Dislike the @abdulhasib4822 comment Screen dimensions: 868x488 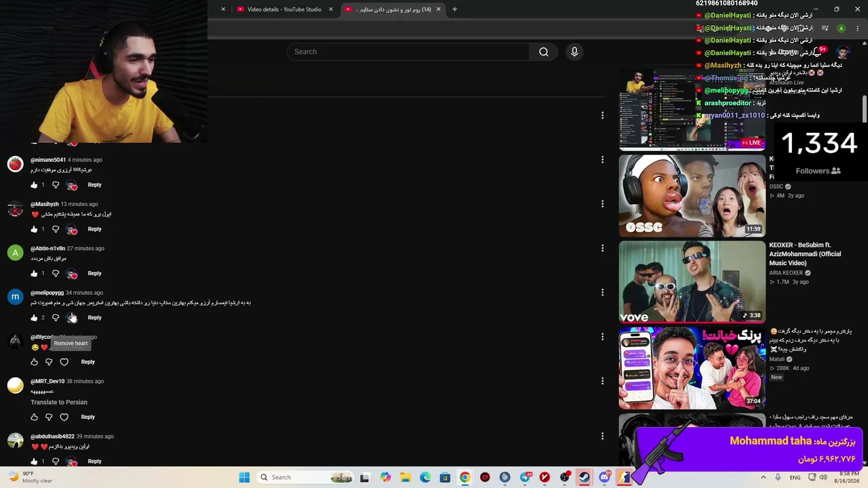(x=56, y=462)
